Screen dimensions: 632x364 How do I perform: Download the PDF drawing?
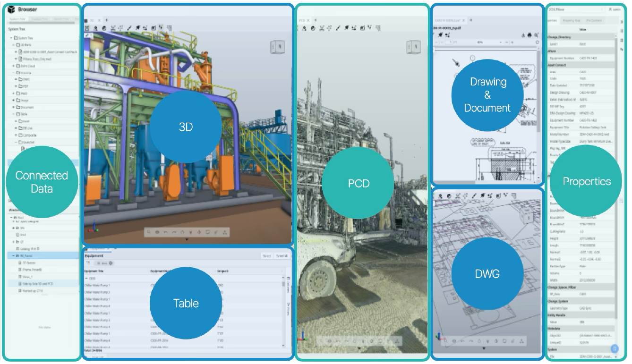(523, 35)
